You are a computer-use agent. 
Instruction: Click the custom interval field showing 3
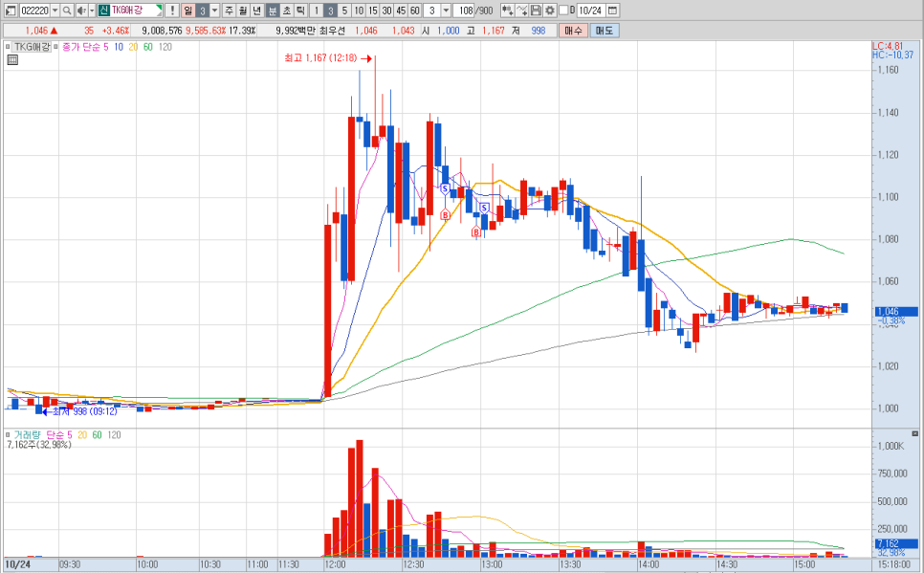(432, 11)
